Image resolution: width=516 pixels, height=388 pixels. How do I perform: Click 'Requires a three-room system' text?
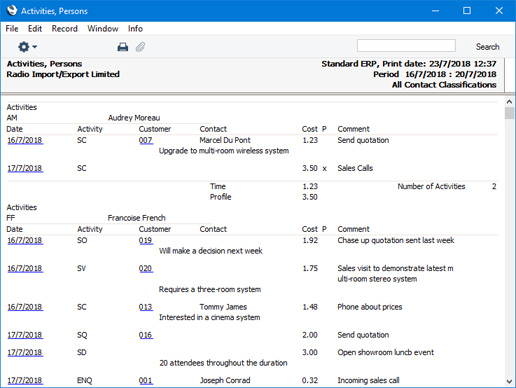click(210, 289)
